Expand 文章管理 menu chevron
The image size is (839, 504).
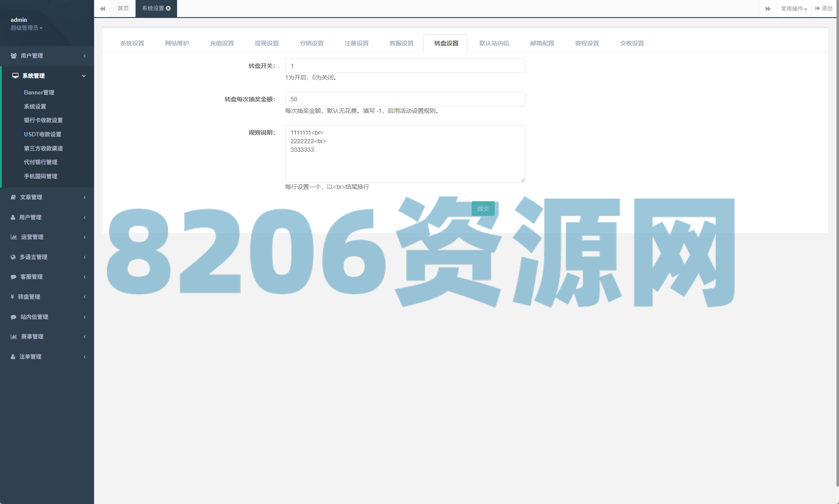point(85,197)
